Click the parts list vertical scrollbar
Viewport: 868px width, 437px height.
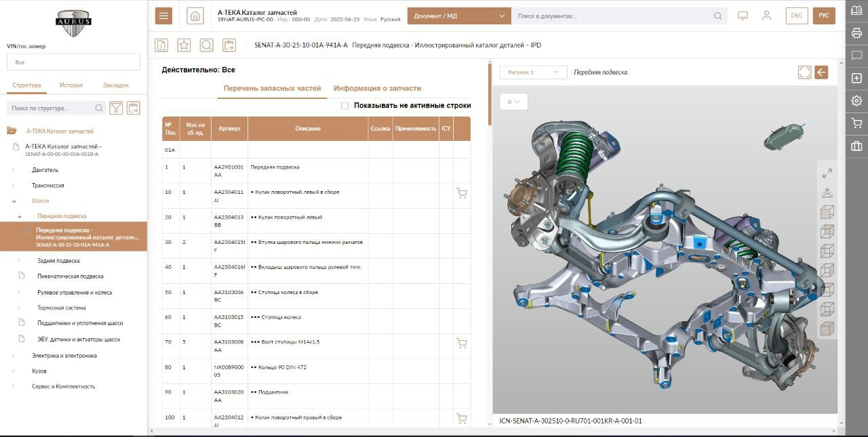click(x=489, y=95)
